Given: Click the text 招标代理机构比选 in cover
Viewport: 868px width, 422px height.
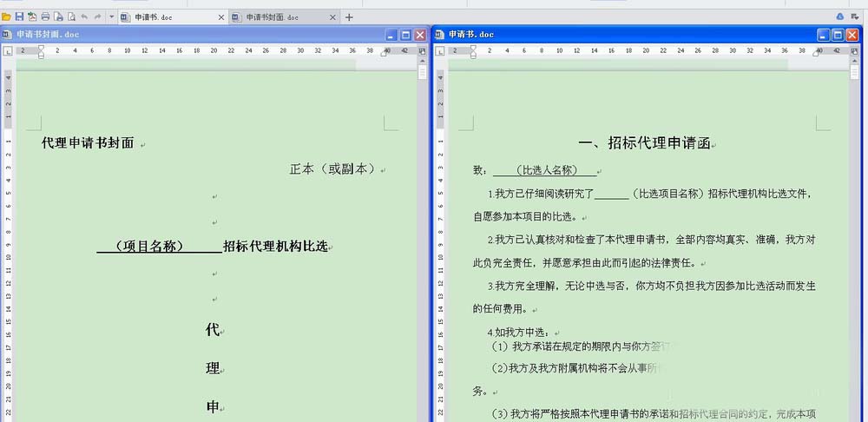Looking at the screenshot, I should (x=275, y=247).
